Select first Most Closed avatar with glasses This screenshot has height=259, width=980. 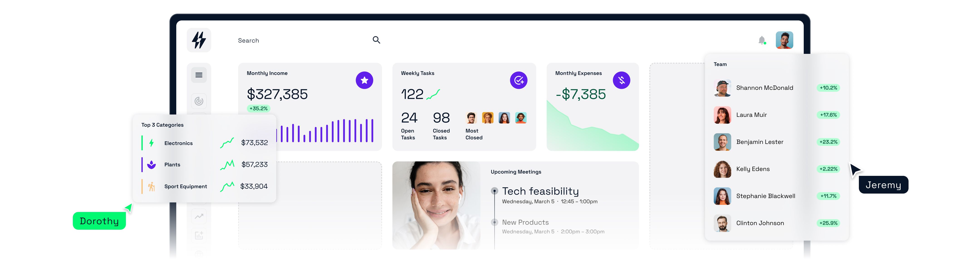coord(471,118)
